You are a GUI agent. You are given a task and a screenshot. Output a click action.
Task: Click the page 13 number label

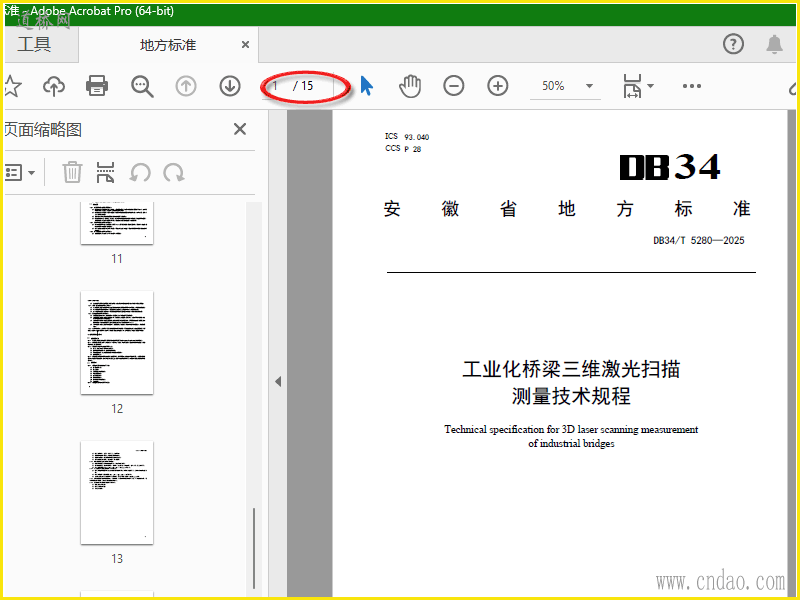coord(117,559)
